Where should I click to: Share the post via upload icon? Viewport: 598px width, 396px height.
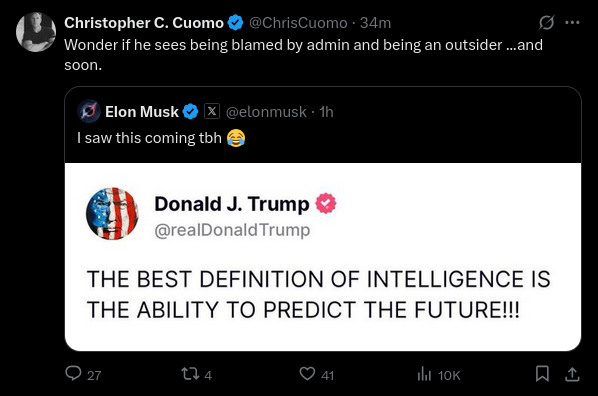[x=572, y=374]
